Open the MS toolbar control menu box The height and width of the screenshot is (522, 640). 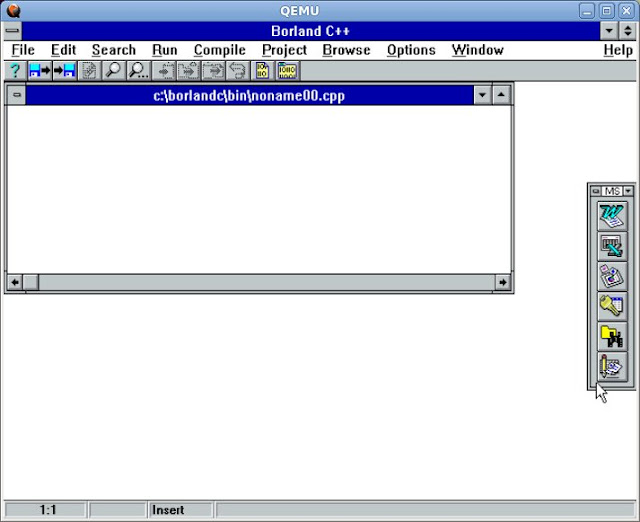pos(596,191)
